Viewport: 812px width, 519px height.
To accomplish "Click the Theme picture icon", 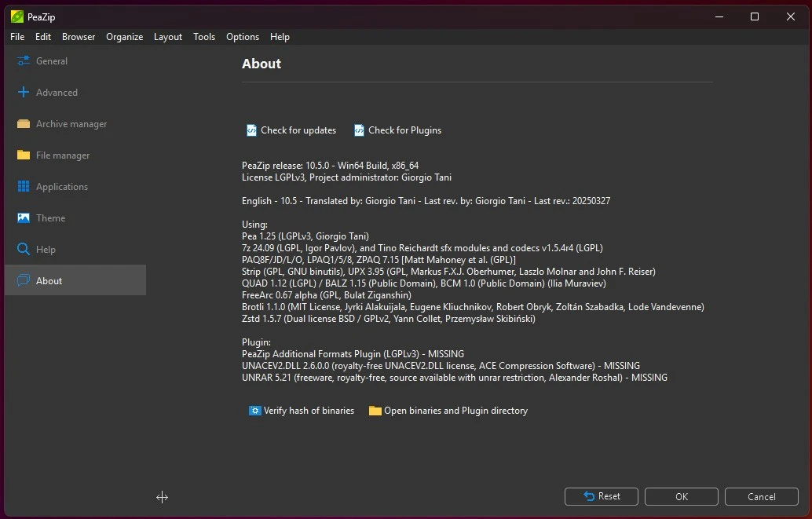I will [x=24, y=218].
